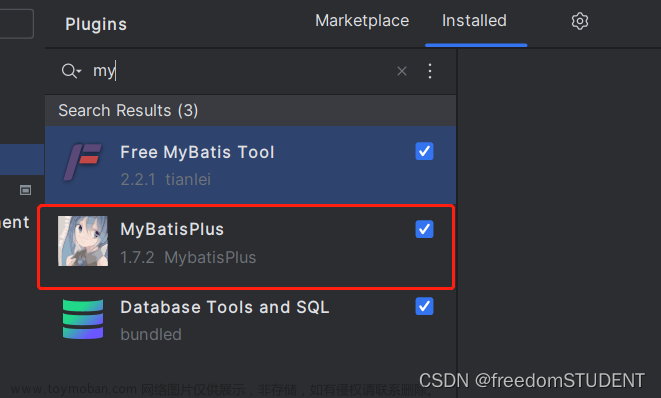Click the Free MyBatis Tool logo icon
Image resolution: width=661 pixels, height=398 pixels.
point(83,162)
